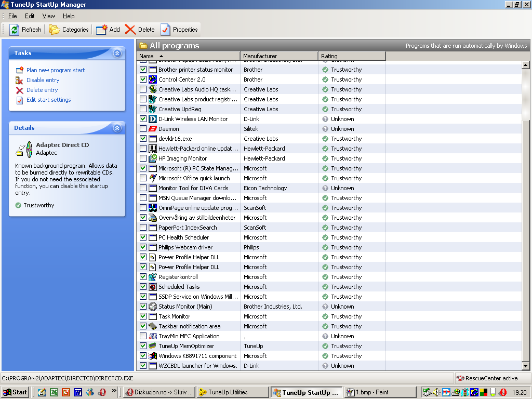Toggle the Scheduled Tasks checkbox
The image size is (532, 399).
[143, 287]
